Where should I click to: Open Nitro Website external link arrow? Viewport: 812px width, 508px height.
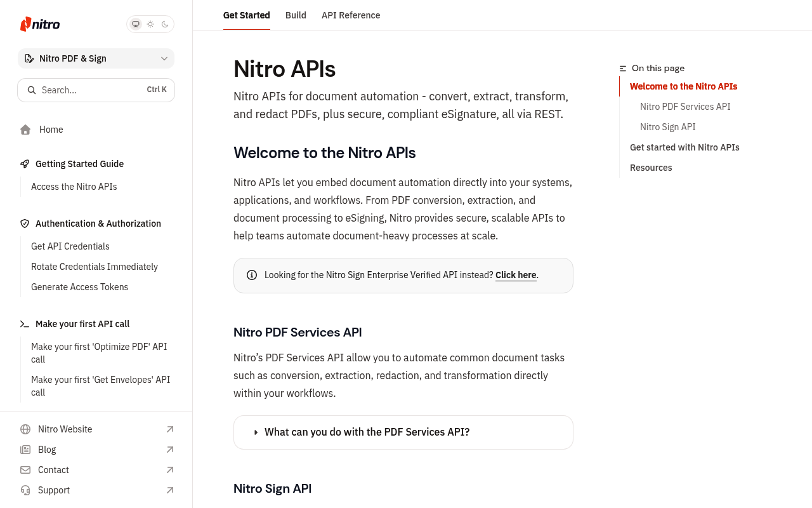point(170,429)
